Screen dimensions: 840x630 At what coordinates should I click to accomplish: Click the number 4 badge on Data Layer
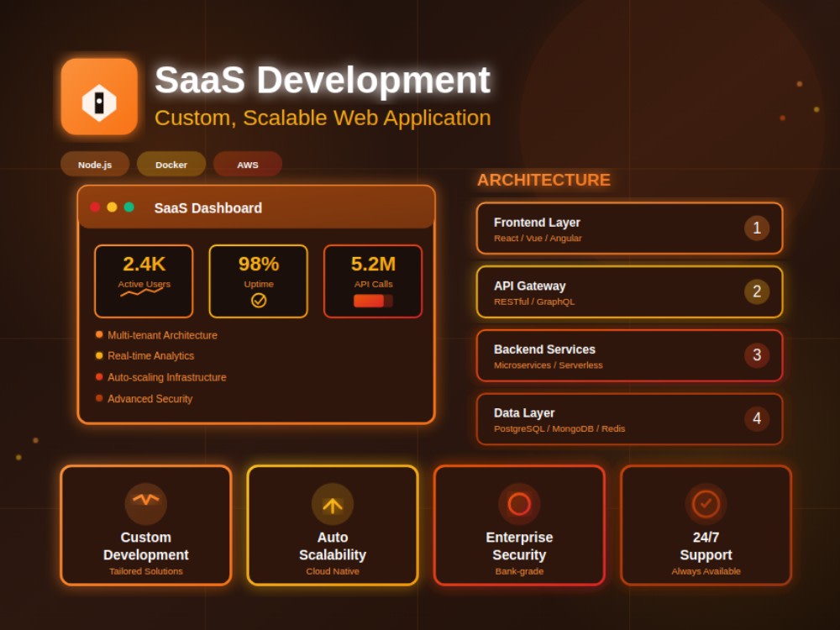click(x=757, y=418)
